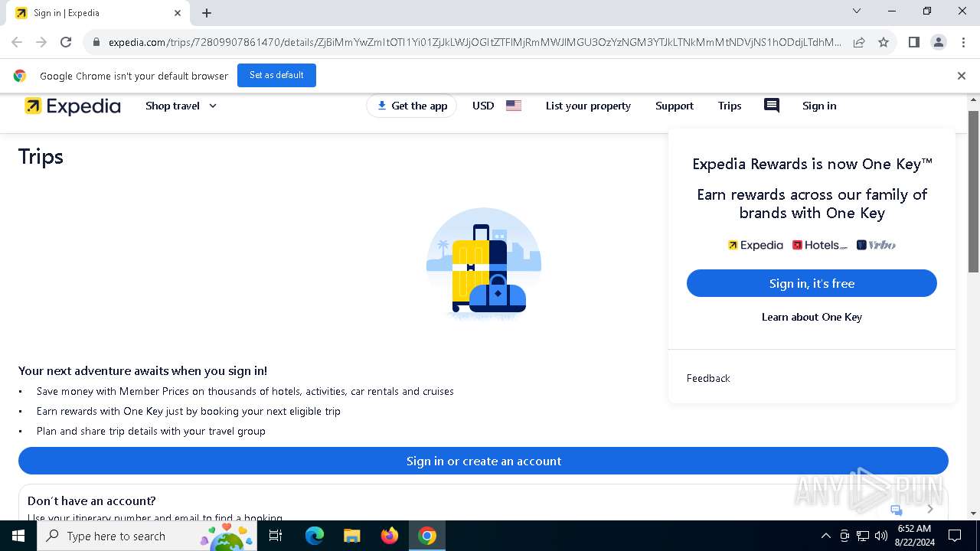The width and height of the screenshot is (980, 551).
Task: Click the Trips page heading
Action: [41, 157]
